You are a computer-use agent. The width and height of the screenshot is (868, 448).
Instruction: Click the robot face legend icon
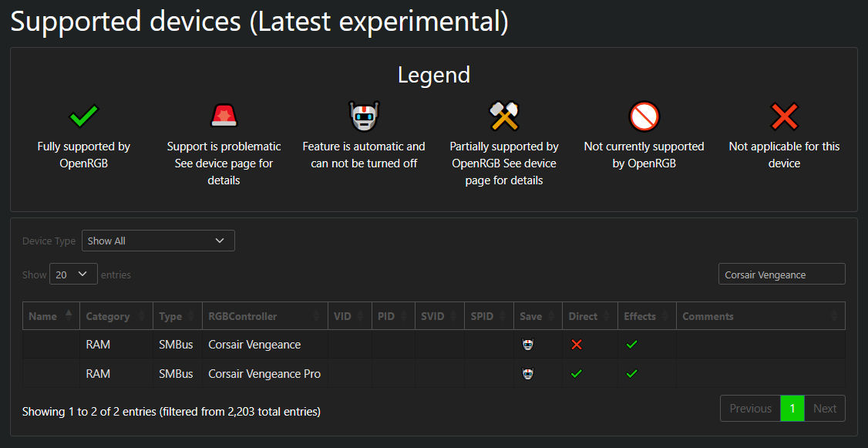click(x=364, y=116)
